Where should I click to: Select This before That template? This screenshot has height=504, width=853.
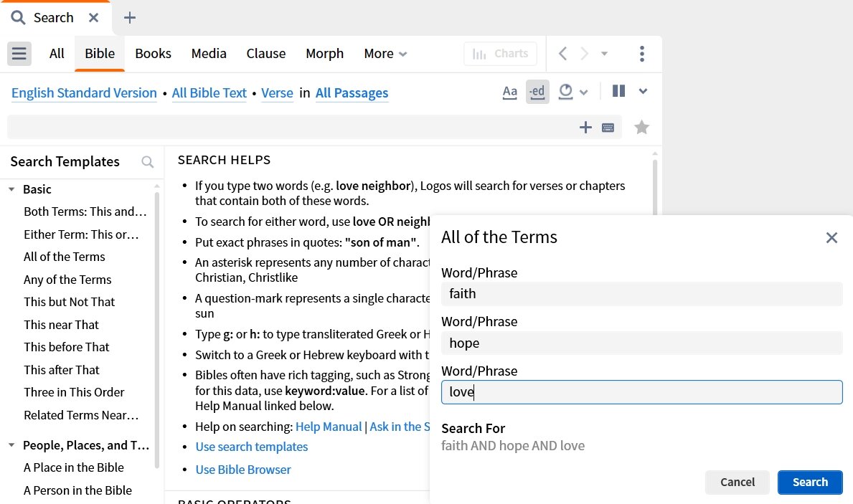click(67, 347)
